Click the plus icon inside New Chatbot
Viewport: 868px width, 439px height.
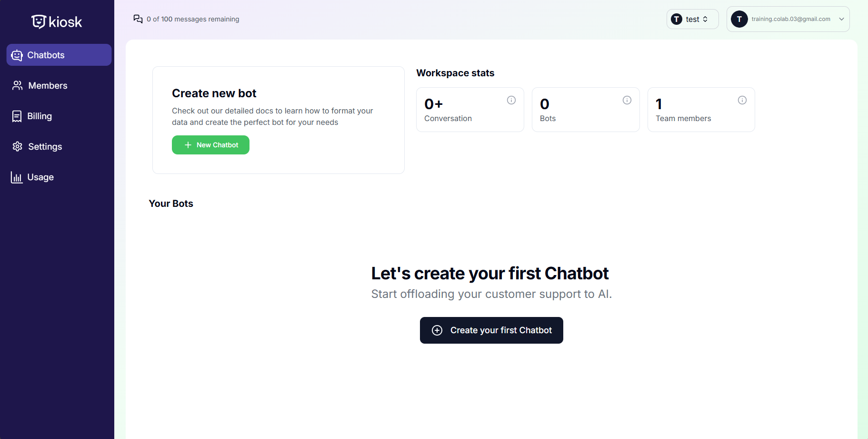point(188,145)
